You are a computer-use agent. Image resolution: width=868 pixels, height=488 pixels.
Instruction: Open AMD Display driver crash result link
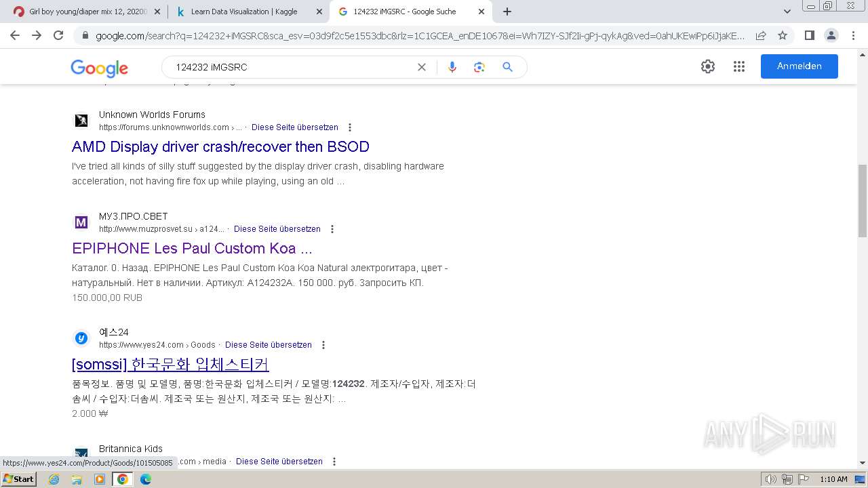click(220, 146)
